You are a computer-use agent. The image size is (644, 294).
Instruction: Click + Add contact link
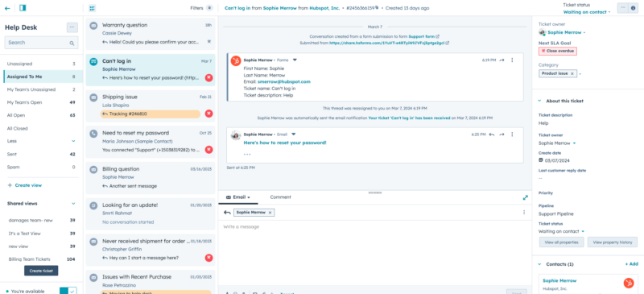point(632,264)
